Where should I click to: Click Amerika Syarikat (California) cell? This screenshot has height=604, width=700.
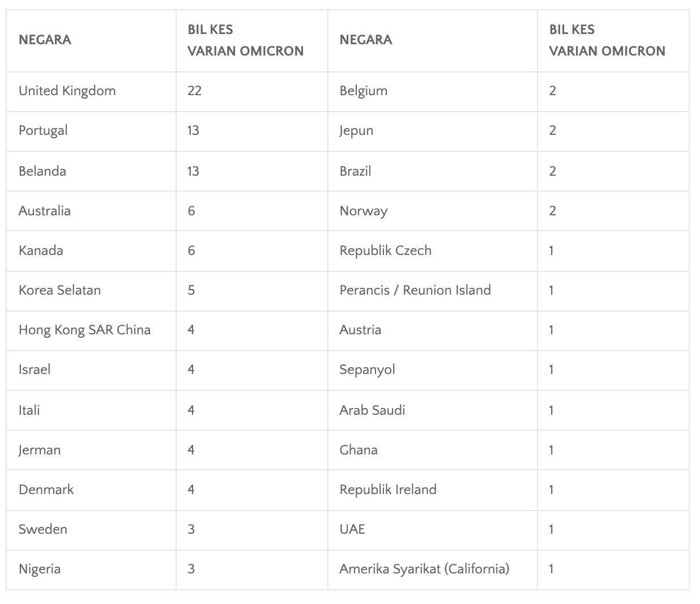(x=424, y=569)
